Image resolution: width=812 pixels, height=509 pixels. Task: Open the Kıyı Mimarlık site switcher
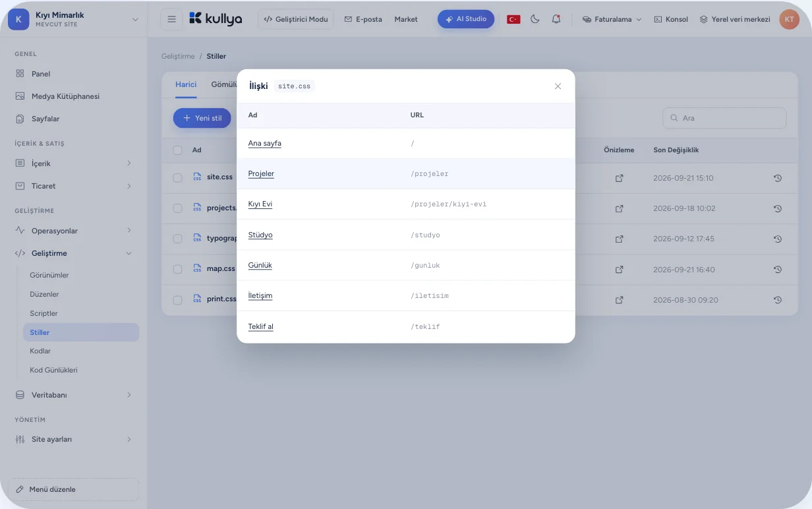tap(74, 19)
